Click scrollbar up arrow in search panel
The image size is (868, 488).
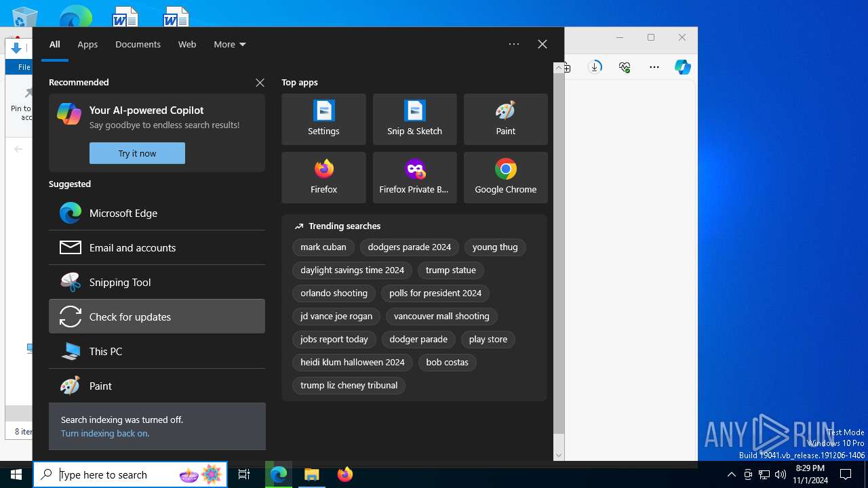(x=559, y=67)
